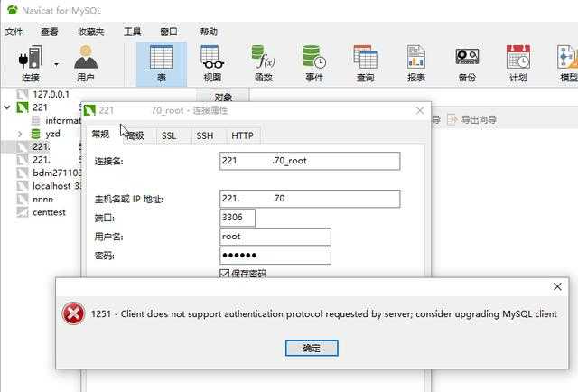Screen dimensions: 578x392
Task: Click the Objects (对象) tab
Action: (223, 97)
